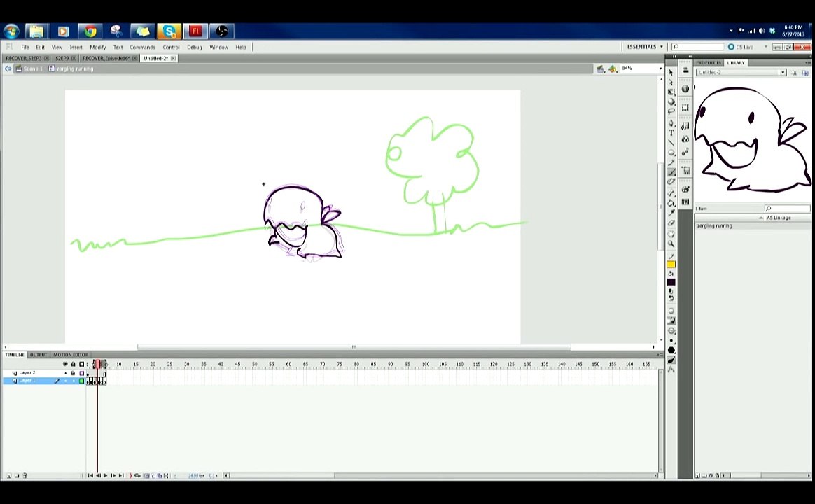Image resolution: width=815 pixels, height=504 pixels.
Task: Open the Align panel icon
Action: (685, 71)
